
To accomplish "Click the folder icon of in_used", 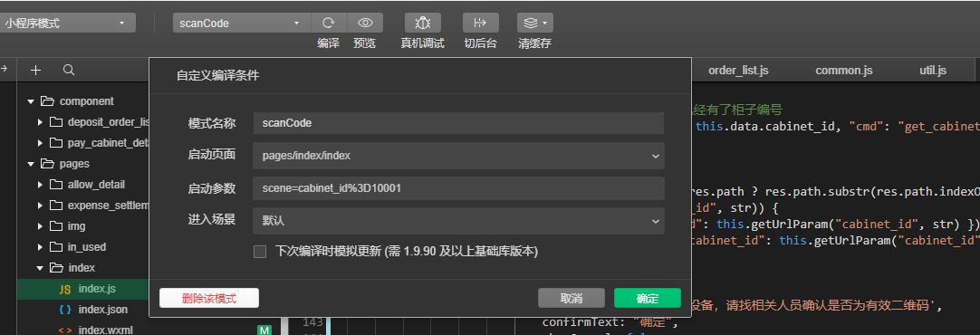I will click(x=56, y=247).
